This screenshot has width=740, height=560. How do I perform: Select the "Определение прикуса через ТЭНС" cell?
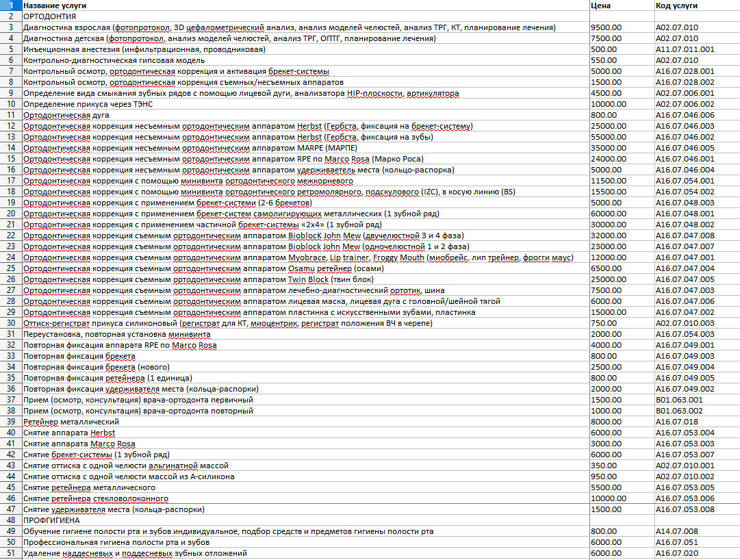(87, 104)
